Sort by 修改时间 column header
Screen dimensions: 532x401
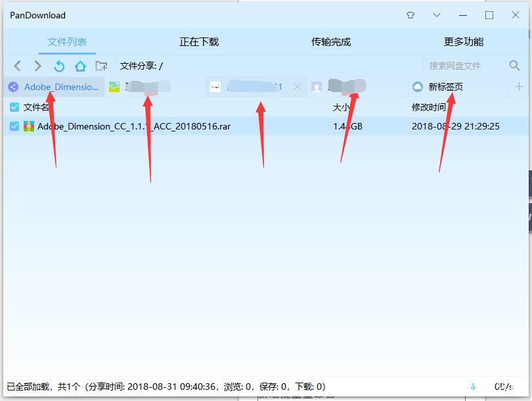pyautogui.click(x=428, y=107)
